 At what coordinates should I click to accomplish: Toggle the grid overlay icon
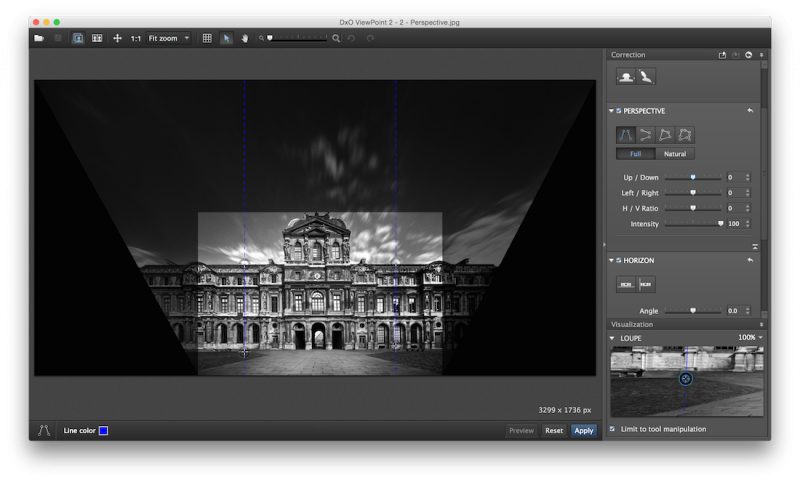click(207, 38)
